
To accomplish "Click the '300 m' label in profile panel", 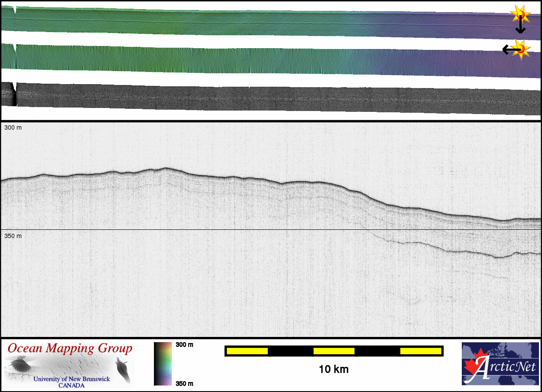I will [13, 128].
